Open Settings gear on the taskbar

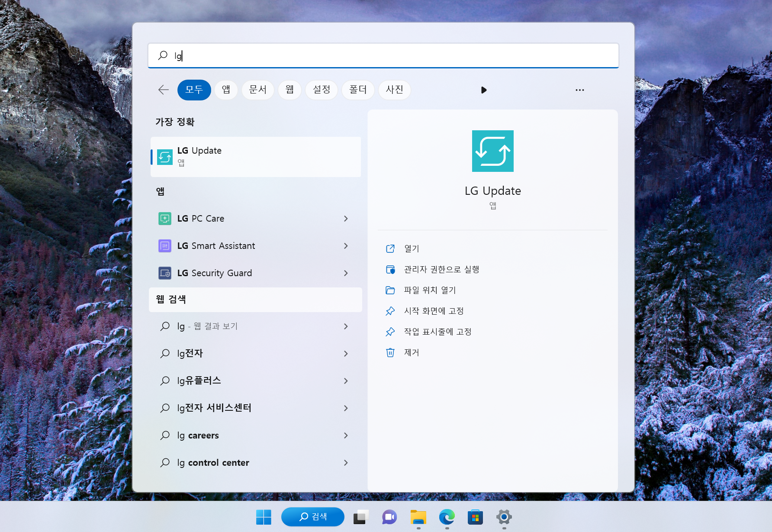(504, 517)
